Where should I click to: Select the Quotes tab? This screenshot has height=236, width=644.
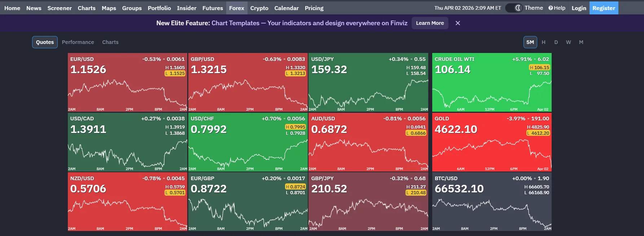pos(44,42)
